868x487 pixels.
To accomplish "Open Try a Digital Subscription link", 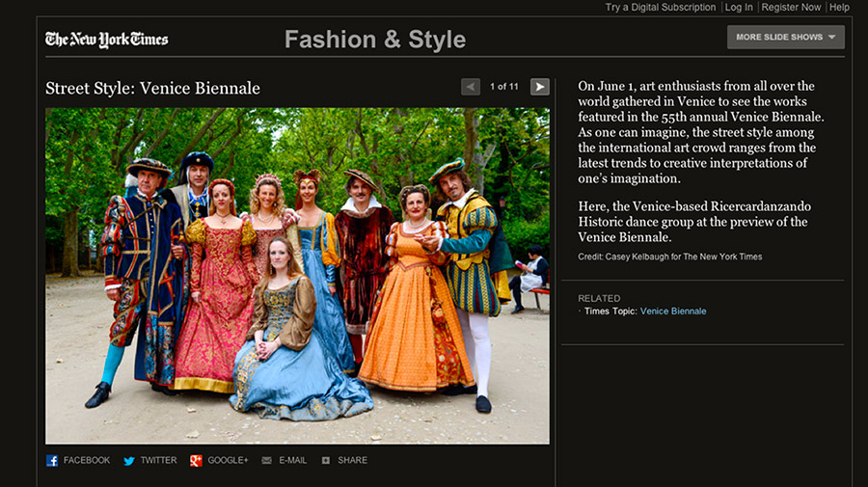I will (x=661, y=7).
